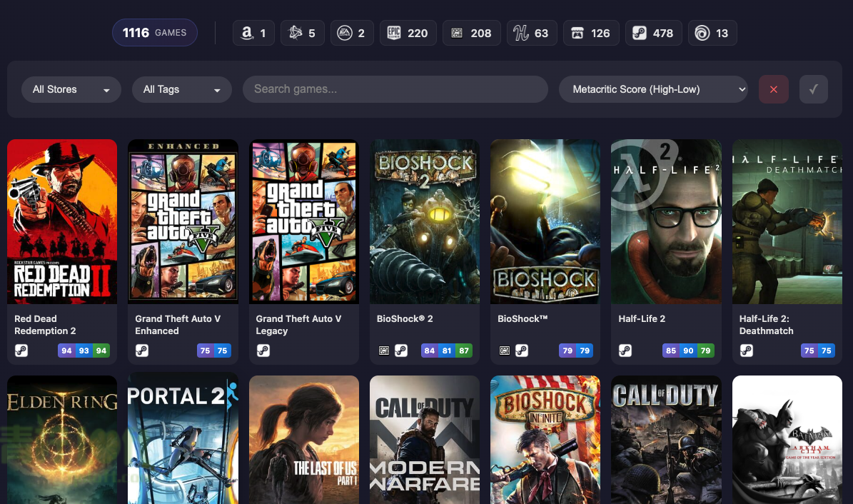The width and height of the screenshot is (853, 504).
Task: Click the GOG icon under BioShock 2
Action: tap(384, 351)
